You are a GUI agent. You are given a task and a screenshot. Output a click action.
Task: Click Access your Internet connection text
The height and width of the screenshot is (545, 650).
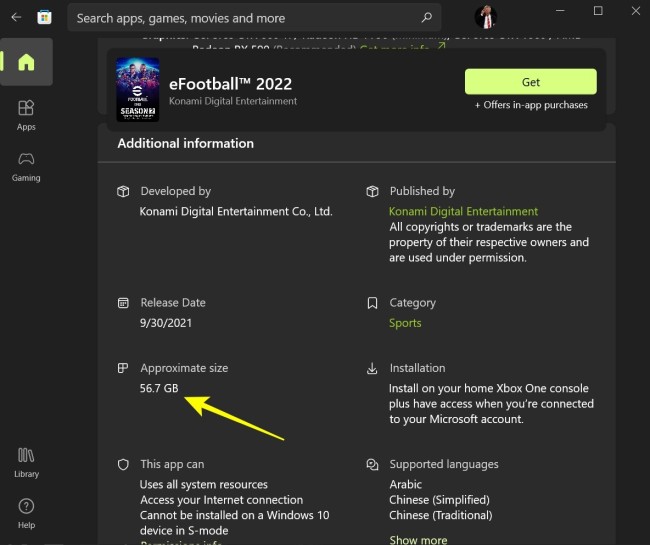[x=221, y=500]
